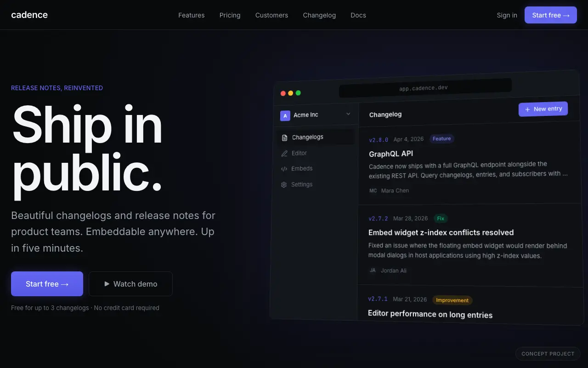This screenshot has height=368, width=588.
Task: Click author name Jordan Ali
Action: pyautogui.click(x=394, y=270)
